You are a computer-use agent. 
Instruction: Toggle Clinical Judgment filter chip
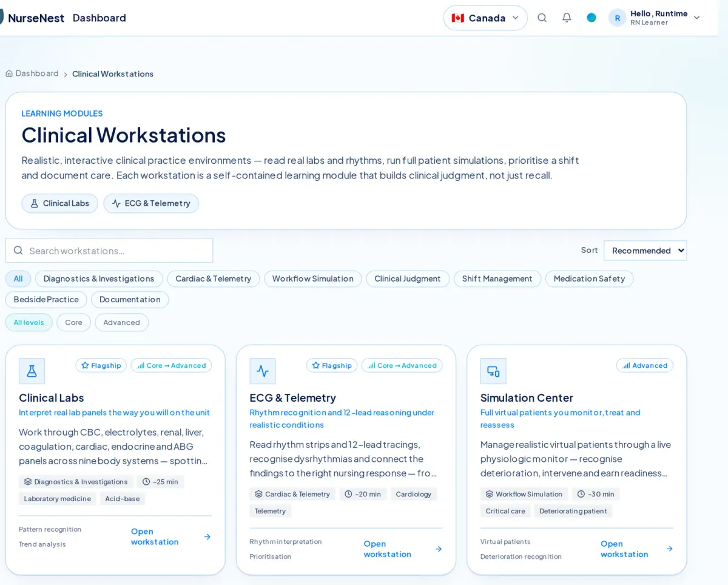pos(408,279)
